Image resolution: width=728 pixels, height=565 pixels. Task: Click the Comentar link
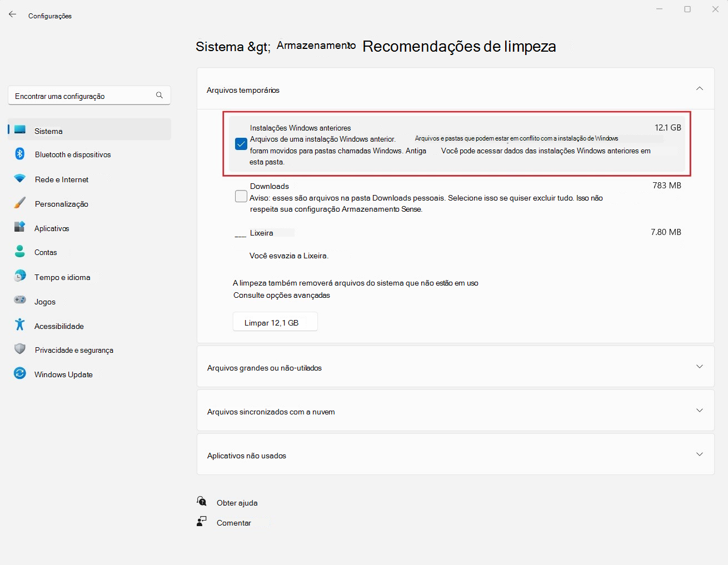click(234, 523)
